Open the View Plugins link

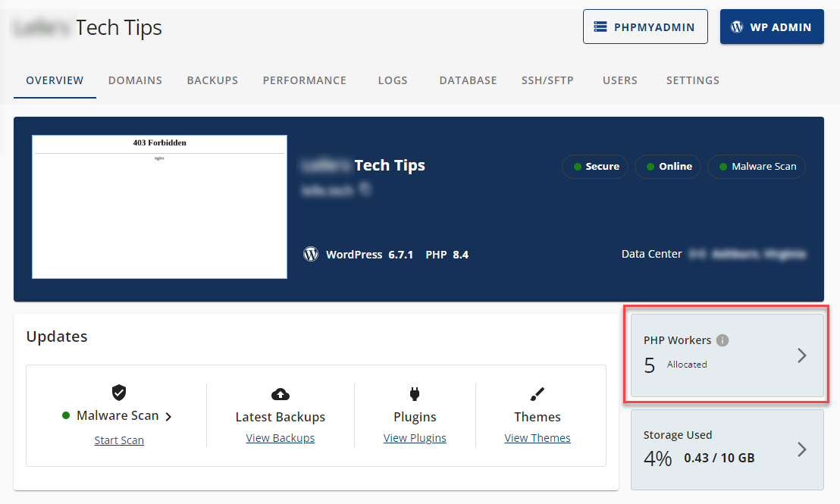[415, 438]
